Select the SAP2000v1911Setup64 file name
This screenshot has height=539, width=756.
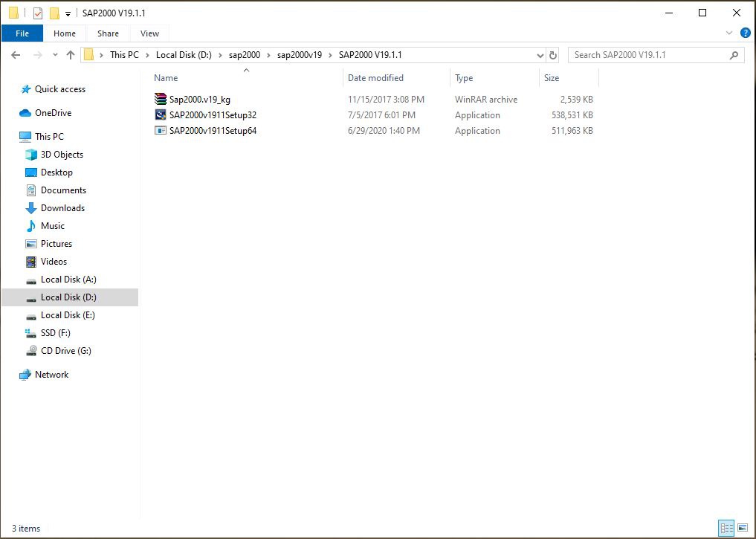pyautogui.click(x=213, y=130)
